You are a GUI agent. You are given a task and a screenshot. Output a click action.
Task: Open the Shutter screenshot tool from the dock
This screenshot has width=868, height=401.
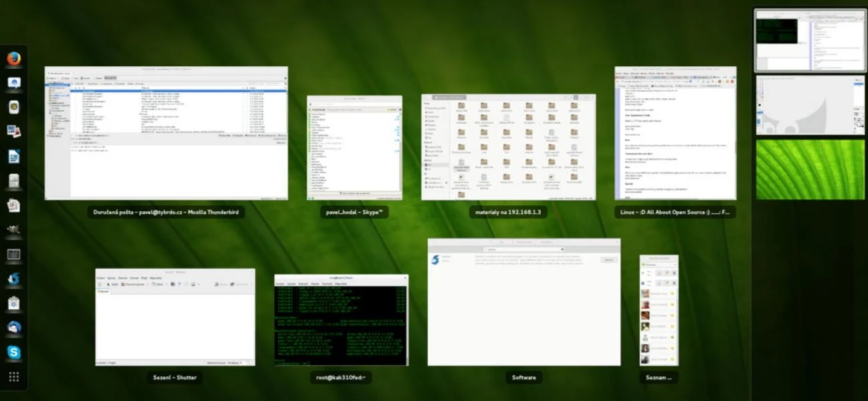[x=13, y=279]
